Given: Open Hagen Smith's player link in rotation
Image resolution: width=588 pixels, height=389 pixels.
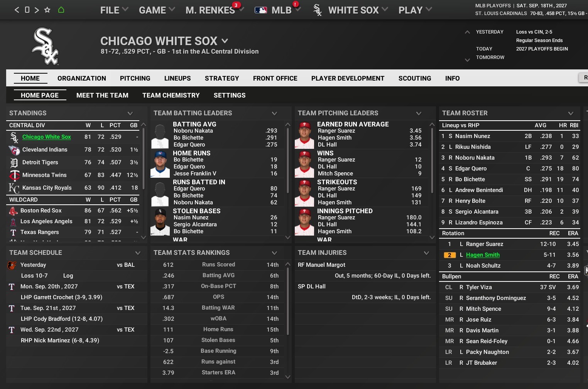Looking at the screenshot, I should (483, 255).
